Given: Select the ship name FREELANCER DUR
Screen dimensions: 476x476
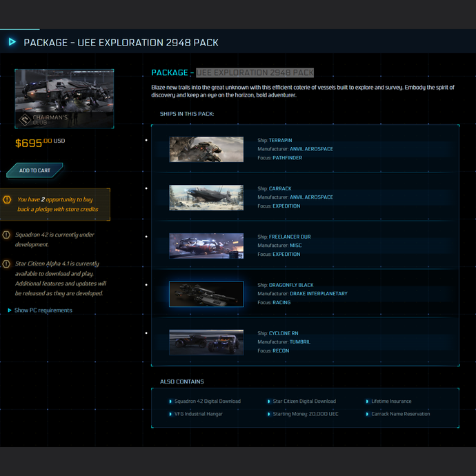Looking at the screenshot, I should pyautogui.click(x=290, y=237).
